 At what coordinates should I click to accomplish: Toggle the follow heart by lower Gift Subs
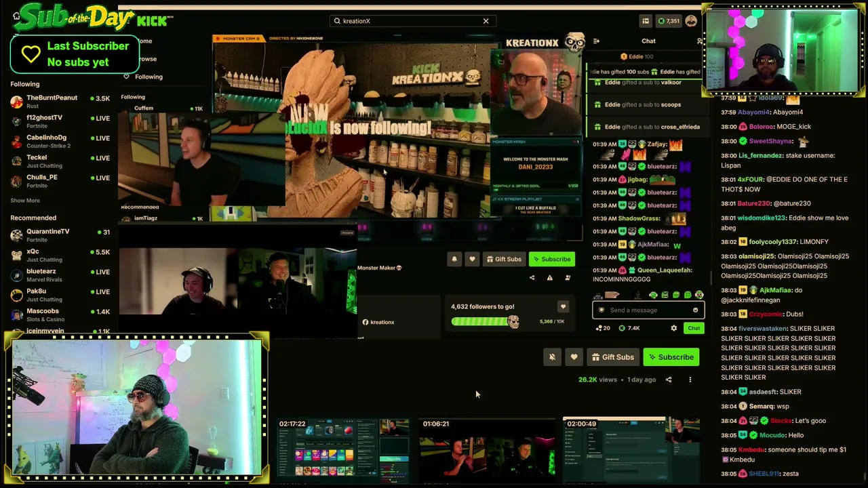click(x=574, y=357)
